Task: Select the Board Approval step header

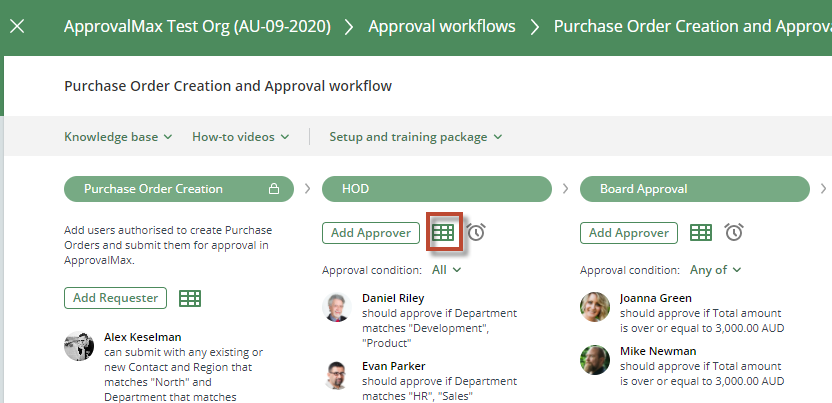Action: pos(695,189)
